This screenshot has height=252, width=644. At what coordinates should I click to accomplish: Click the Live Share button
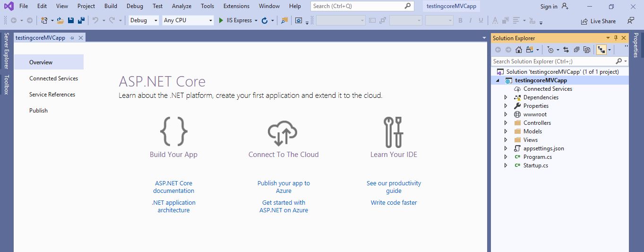coord(598,21)
